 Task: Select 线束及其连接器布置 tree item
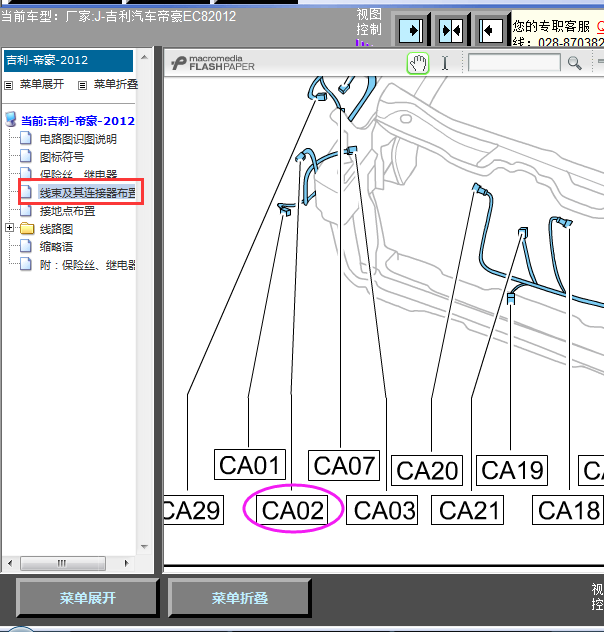(x=87, y=193)
